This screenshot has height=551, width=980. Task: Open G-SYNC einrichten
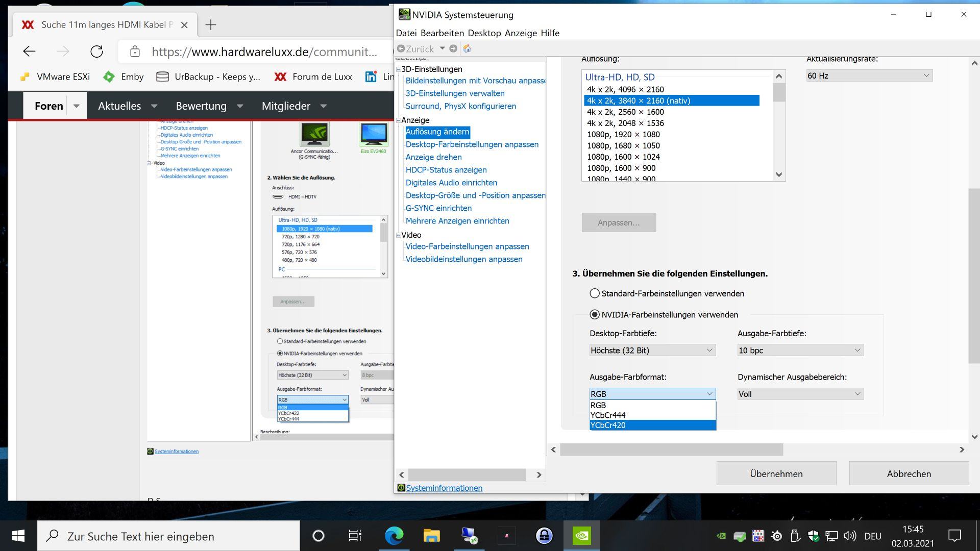pyautogui.click(x=438, y=208)
